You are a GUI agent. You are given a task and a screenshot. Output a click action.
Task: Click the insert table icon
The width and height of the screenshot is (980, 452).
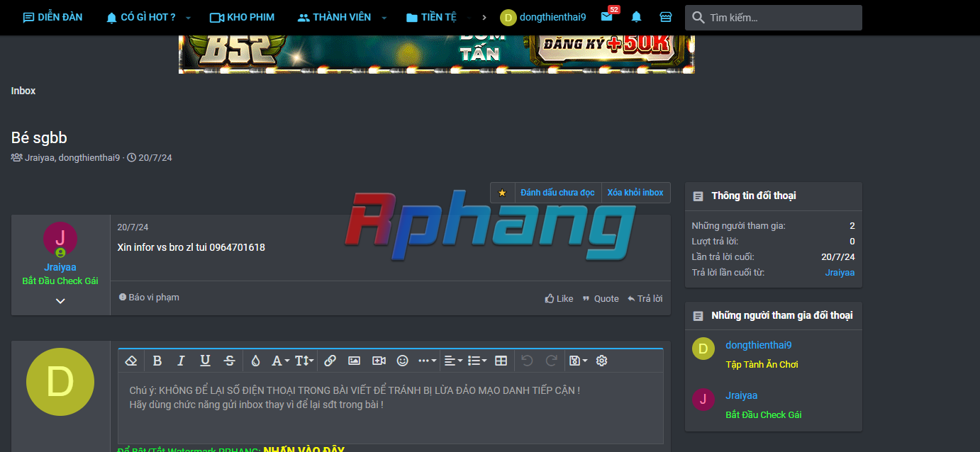click(x=501, y=361)
